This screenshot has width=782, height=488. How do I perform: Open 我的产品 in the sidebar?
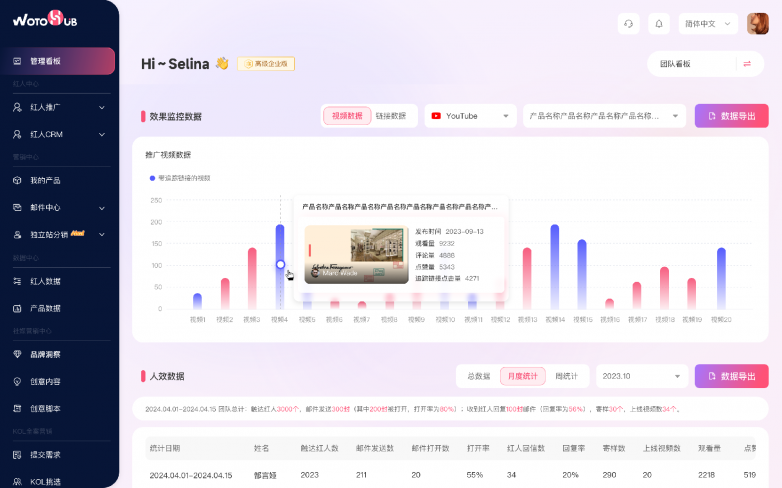click(x=45, y=180)
